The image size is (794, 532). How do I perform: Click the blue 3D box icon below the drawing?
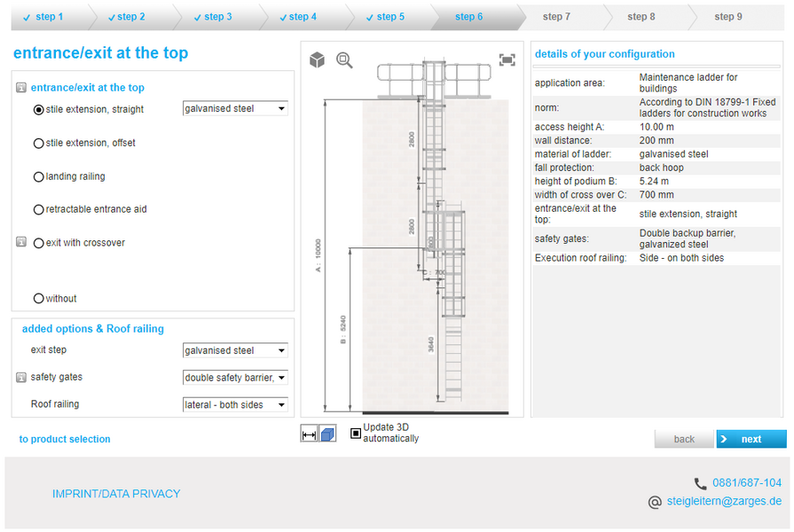coord(327,434)
